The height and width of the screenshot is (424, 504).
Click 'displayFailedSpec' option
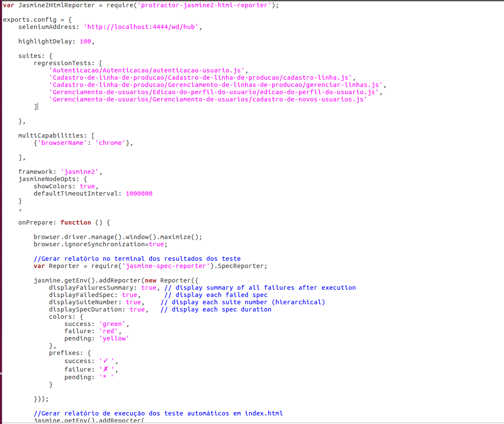click(81, 295)
